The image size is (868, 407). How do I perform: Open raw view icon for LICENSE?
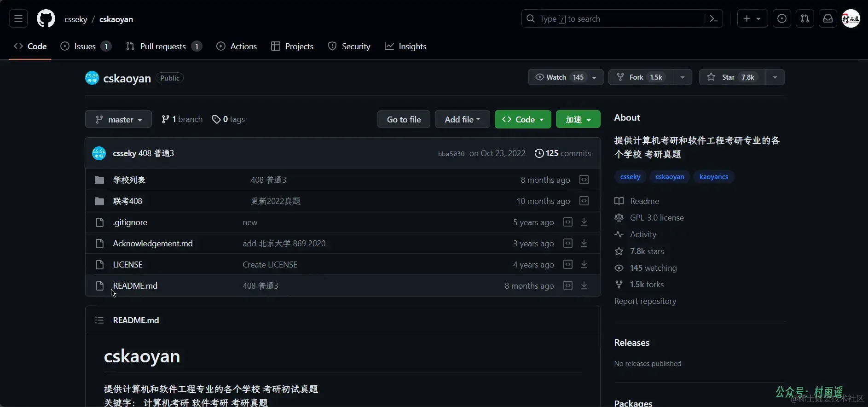pyautogui.click(x=568, y=265)
